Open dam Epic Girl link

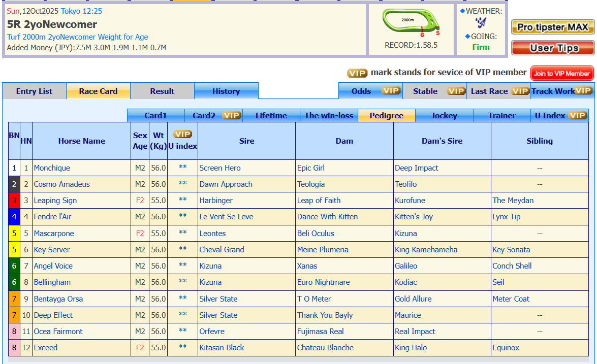point(310,168)
